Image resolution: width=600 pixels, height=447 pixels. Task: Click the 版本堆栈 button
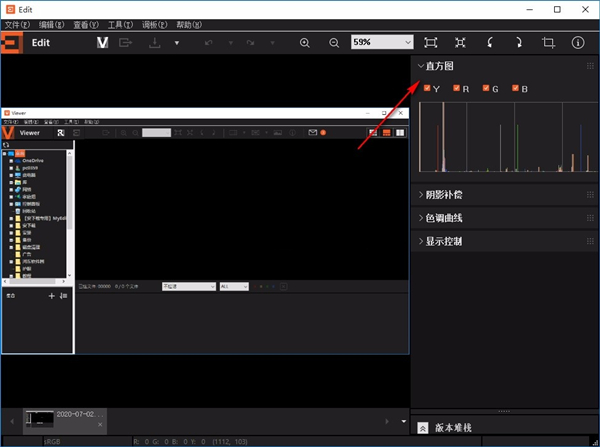click(451, 427)
